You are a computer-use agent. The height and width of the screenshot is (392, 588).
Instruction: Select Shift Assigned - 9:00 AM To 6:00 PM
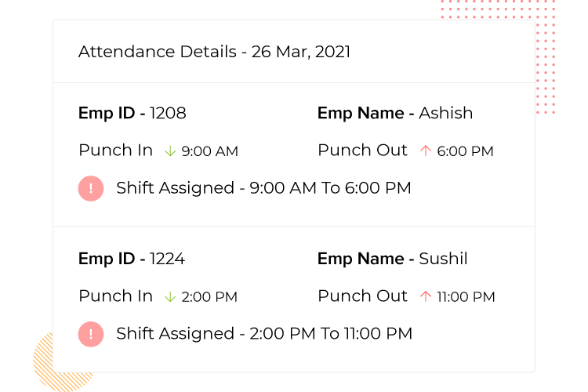pyautogui.click(x=263, y=188)
